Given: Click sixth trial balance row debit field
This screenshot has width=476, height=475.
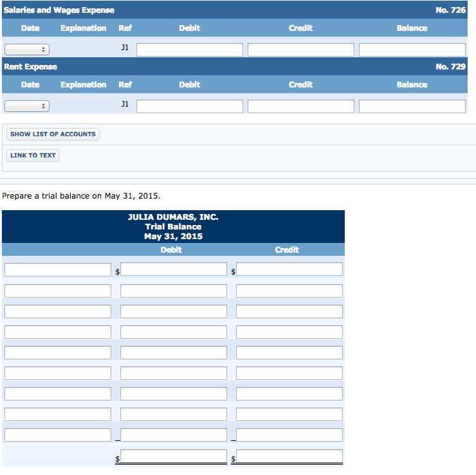Looking at the screenshot, I should [x=174, y=373].
